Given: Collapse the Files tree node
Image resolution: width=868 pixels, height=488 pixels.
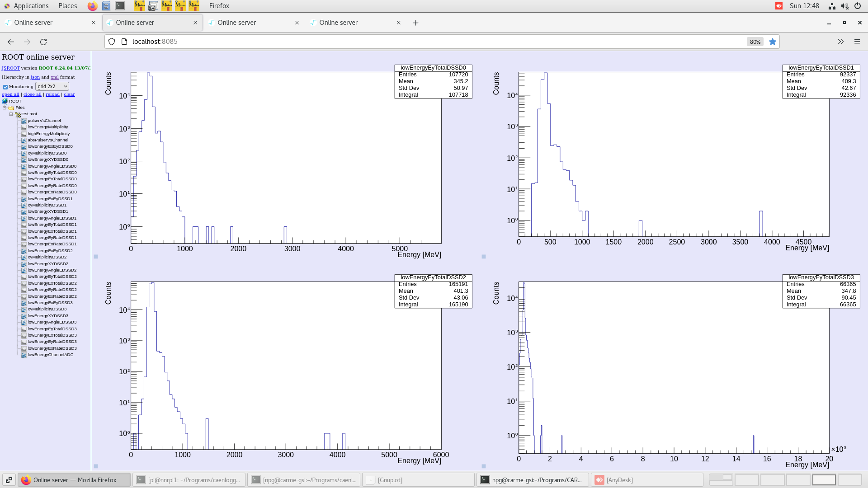Looking at the screenshot, I should coord(5,108).
